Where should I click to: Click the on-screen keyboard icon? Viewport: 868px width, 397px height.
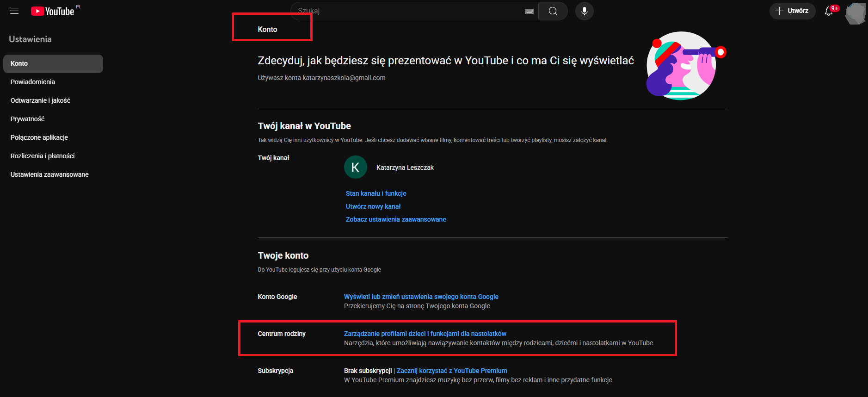coord(529,11)
